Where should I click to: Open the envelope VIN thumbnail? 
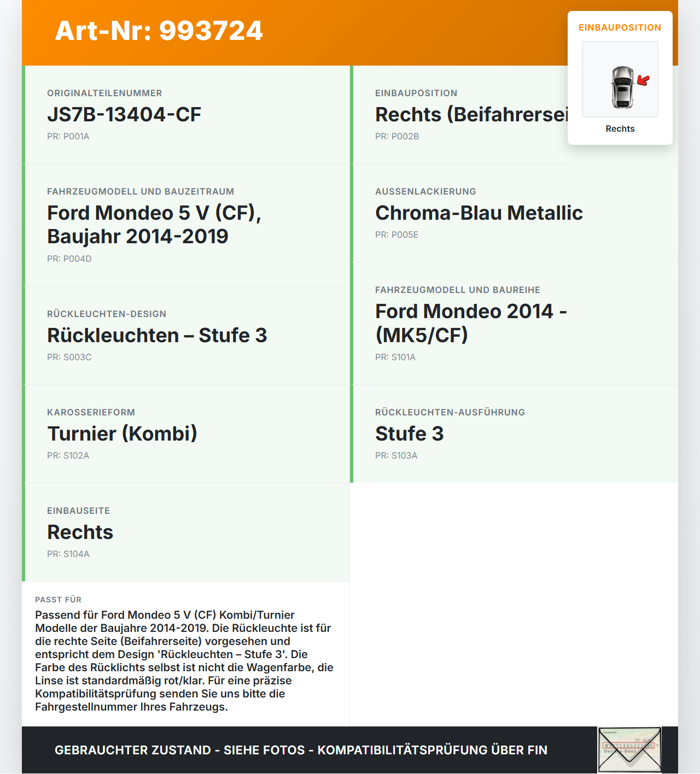[629, 749]
